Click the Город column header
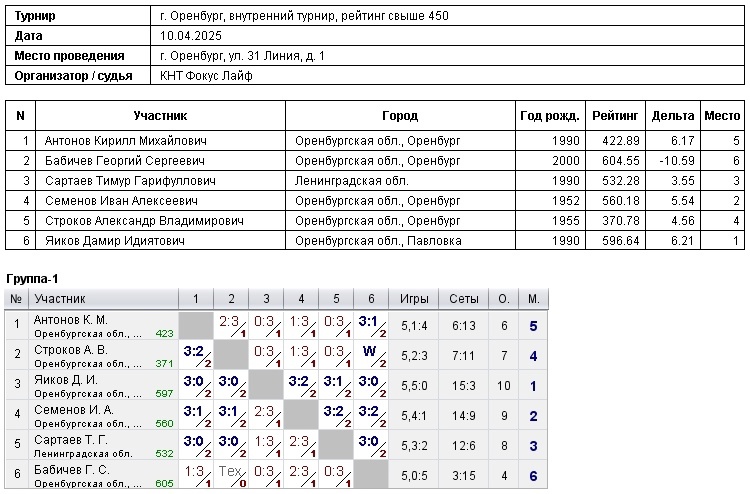This screenshot has width=750, height=494. [400, 116]
